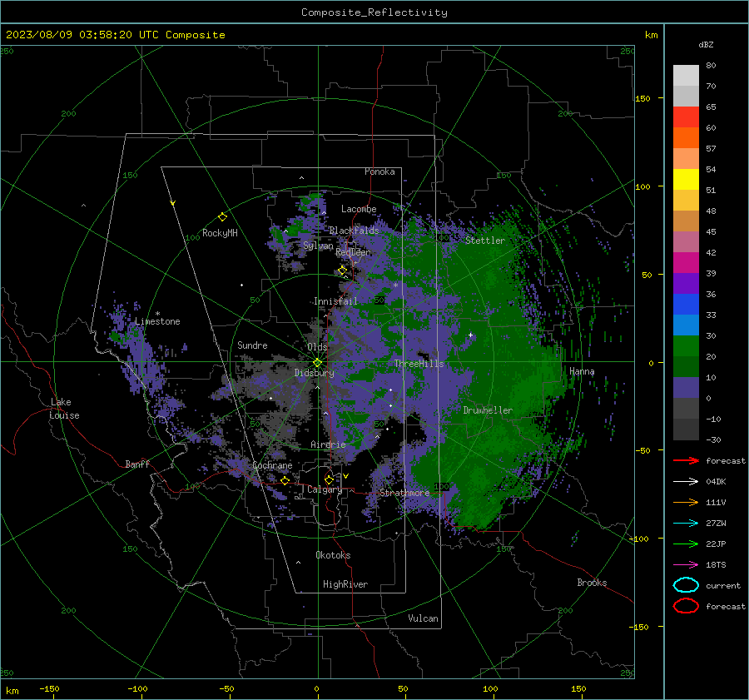Click the Blackfalds city label
Screen dimensions: 749x700
pos(354,231)
